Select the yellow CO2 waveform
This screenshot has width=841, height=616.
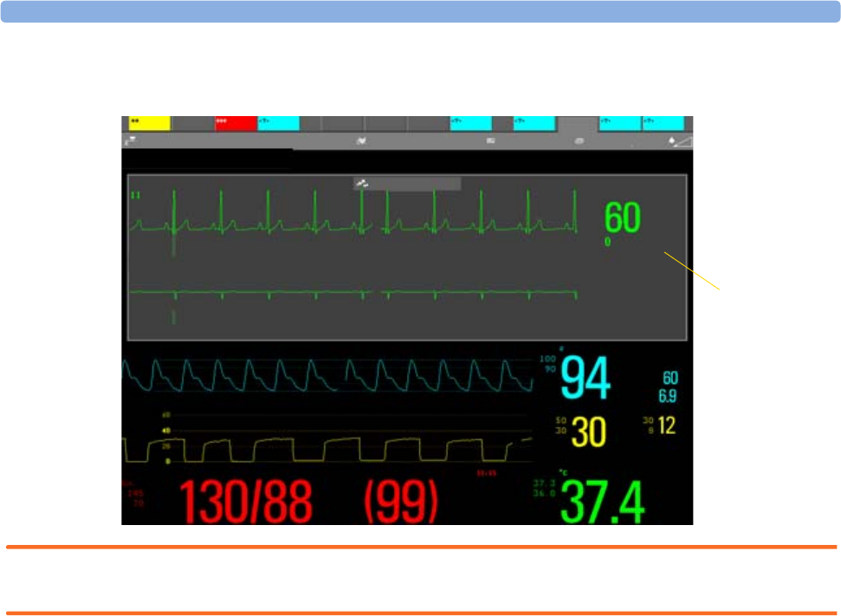327,449
